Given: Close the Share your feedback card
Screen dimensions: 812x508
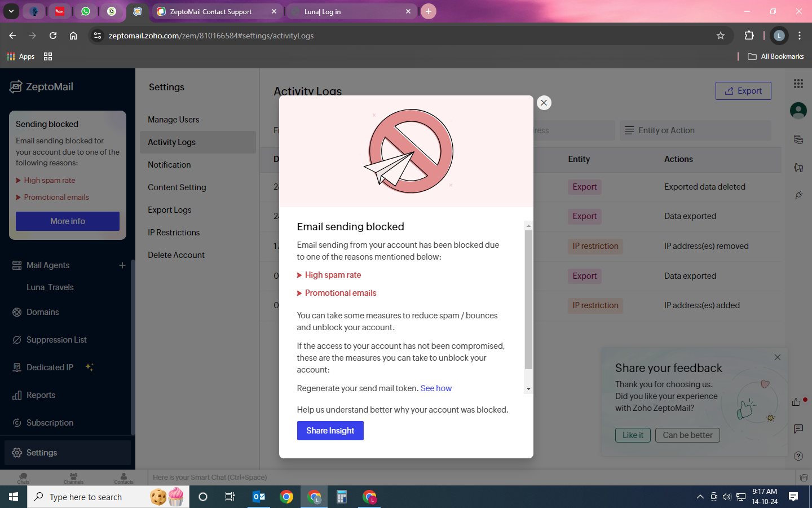Looking at the screenshot, I should 778,357.
